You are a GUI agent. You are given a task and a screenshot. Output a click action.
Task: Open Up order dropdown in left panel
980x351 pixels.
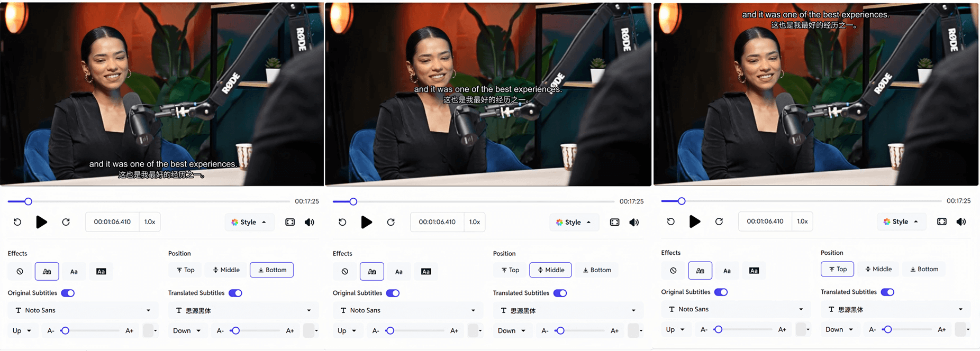(22, 330)
